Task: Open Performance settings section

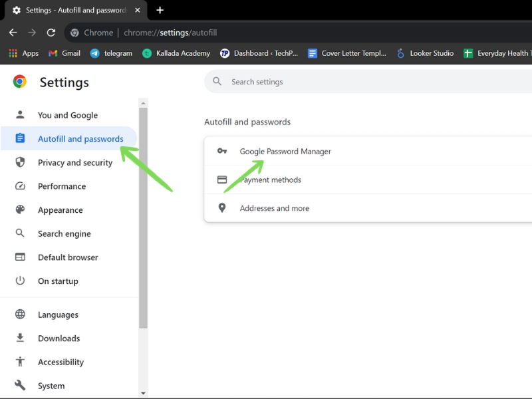Action: pos(70,186)
